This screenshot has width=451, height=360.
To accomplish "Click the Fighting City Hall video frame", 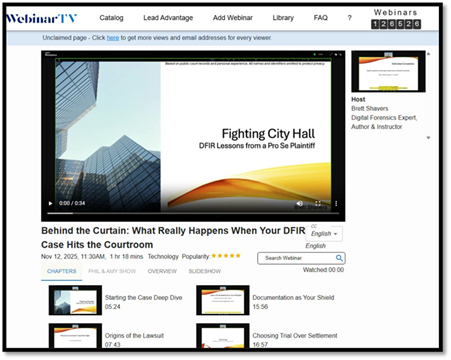I will pos(193,136).
